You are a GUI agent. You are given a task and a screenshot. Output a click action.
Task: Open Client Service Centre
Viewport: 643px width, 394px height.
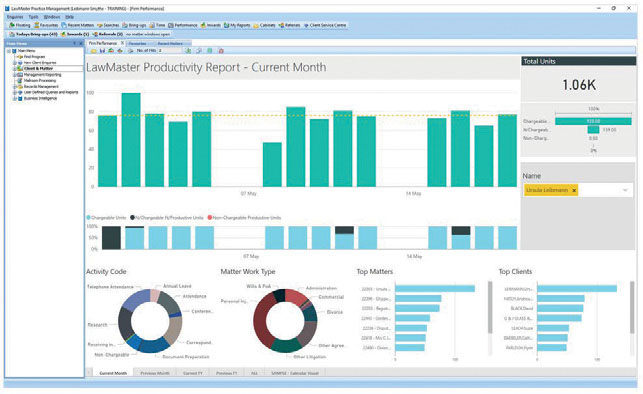pyautogui.click(x=325, y=25)
